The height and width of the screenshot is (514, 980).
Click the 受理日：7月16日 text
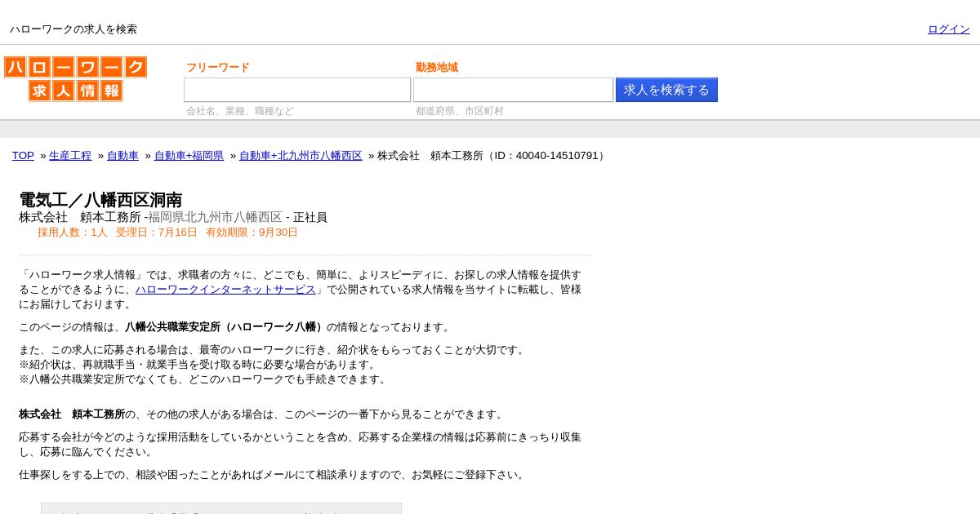click(157, 233)
